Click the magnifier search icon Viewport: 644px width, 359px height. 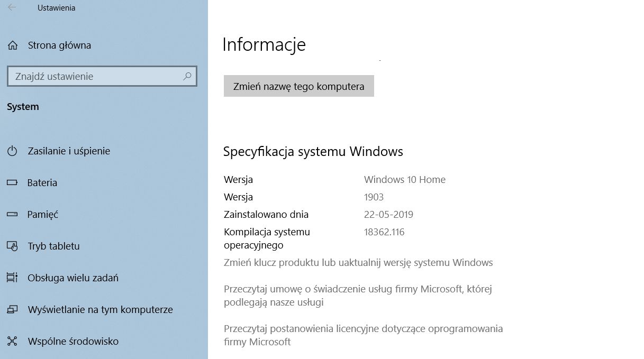tap(187, 76)
